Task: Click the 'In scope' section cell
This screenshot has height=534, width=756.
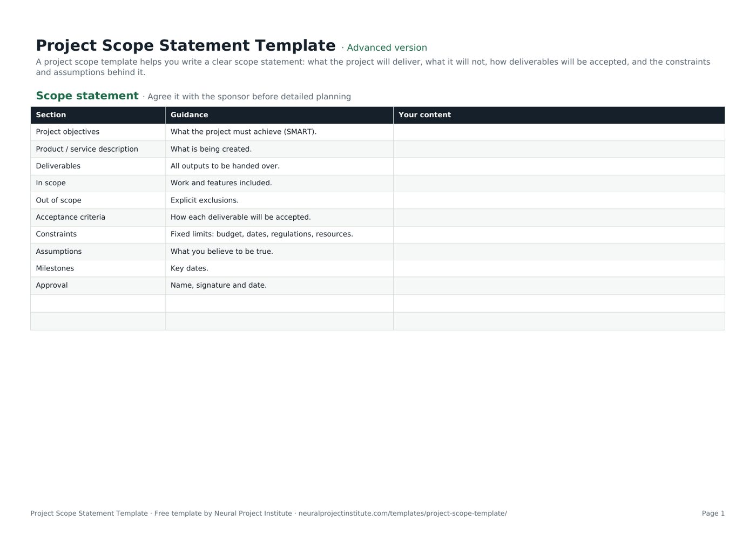Action: tap(98, 183)
